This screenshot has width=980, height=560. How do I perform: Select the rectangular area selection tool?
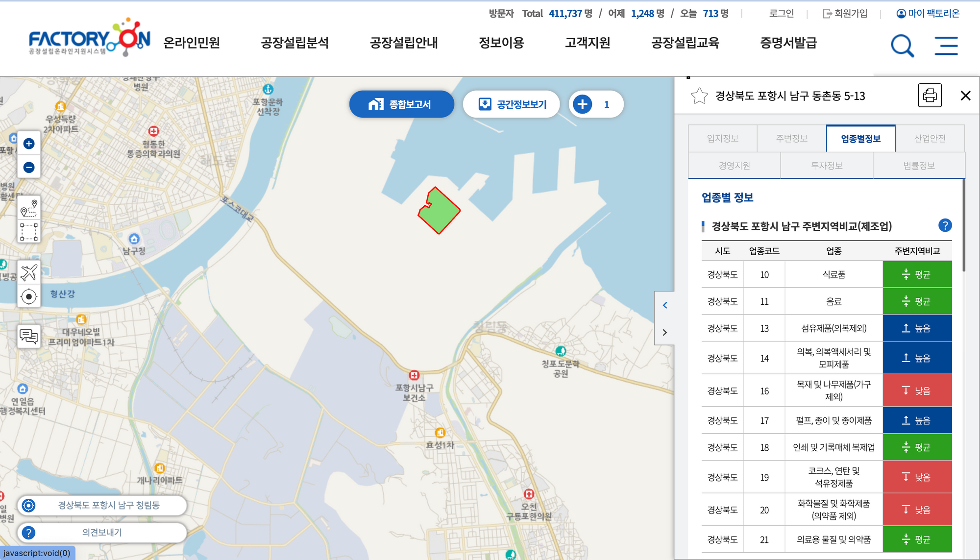point(29,230)
